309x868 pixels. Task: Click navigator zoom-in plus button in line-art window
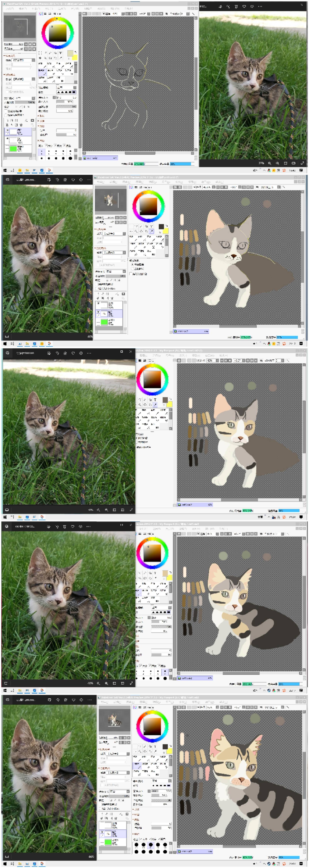click(30, 44)
